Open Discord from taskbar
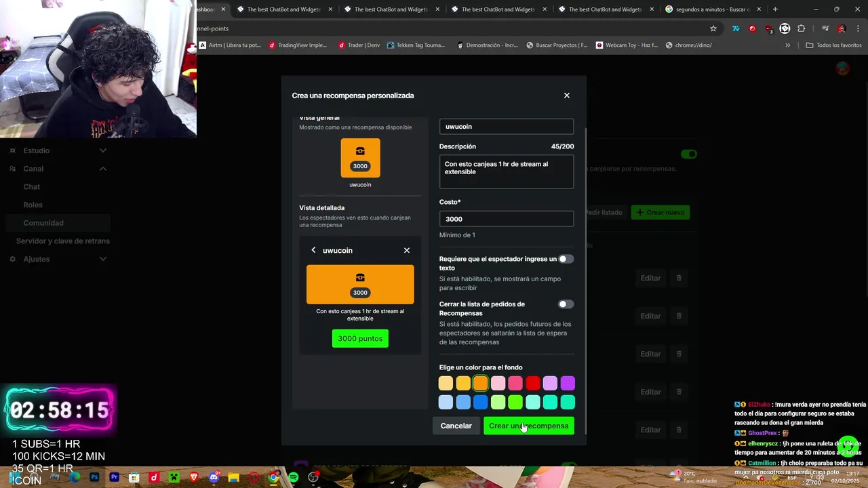The image size is (868, 488). coord(214,478)
